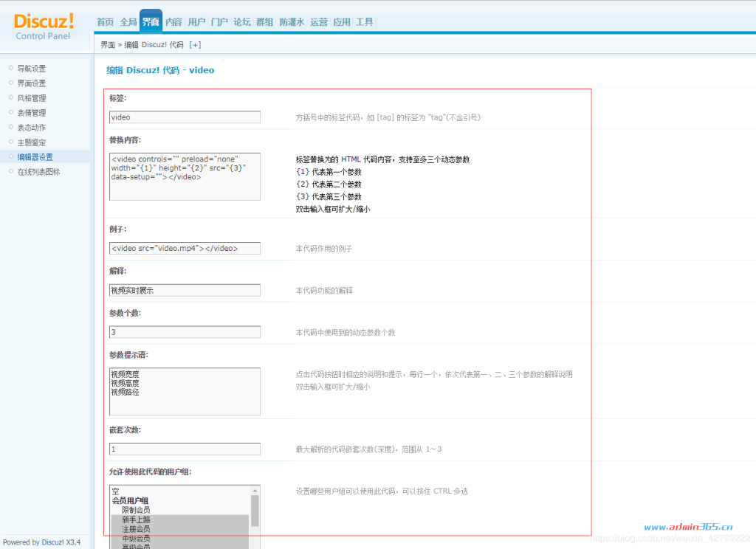Click the Discuz! link in footer
Image resolution: width=756 pixels, height=549 pixels.
click(52, 542)
